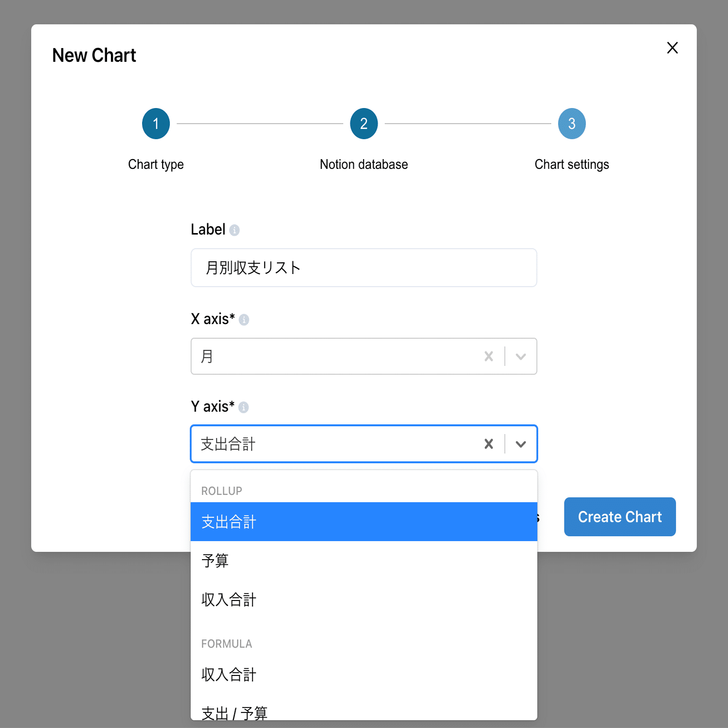The height and width of the screenshot is (728, 728).
Task: Collapse the Y axis dropdown arrow
Action: 521,444
